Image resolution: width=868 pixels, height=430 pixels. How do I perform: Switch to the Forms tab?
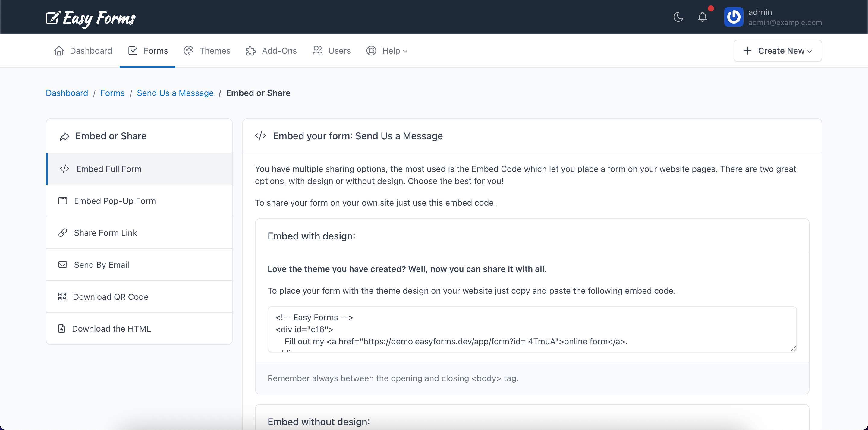coord(147,51)
